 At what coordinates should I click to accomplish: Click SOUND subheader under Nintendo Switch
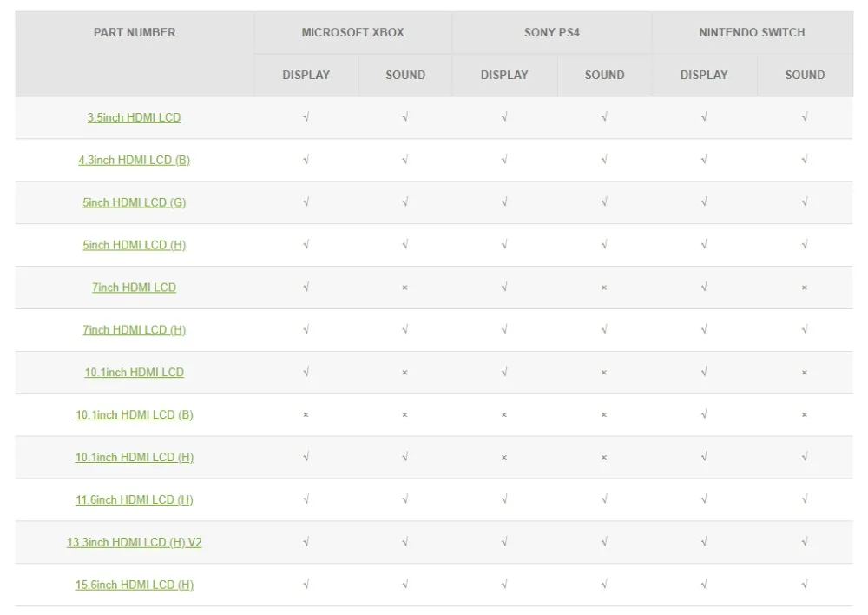click(805, 75)
